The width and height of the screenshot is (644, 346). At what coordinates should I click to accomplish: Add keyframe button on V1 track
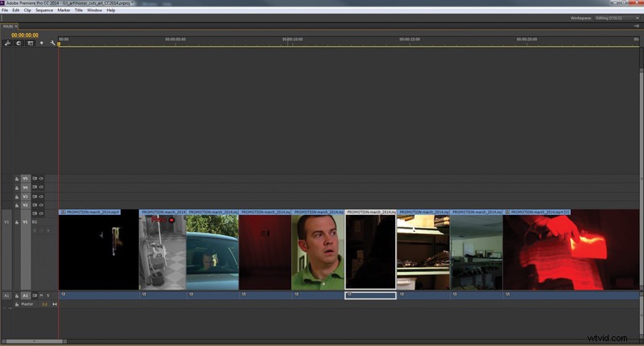coord(42,230)
